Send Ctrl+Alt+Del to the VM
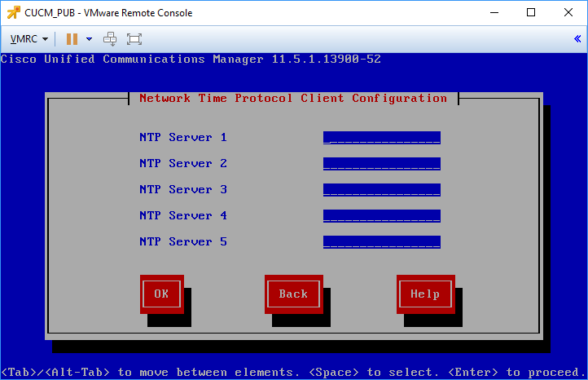The height and width of the screenshot is (380, 588). coord(110,39)
